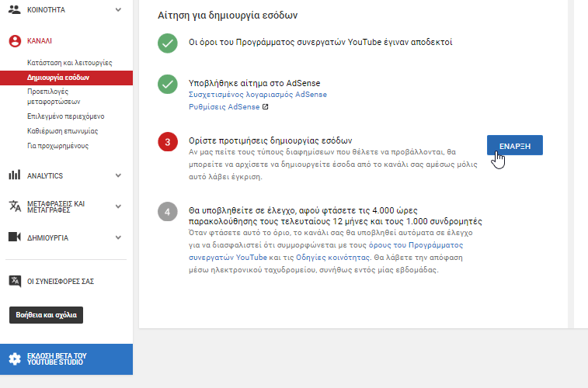Expand the ANALYTICS section chevron
Screen dimensions: 588x388
(118, 175)
